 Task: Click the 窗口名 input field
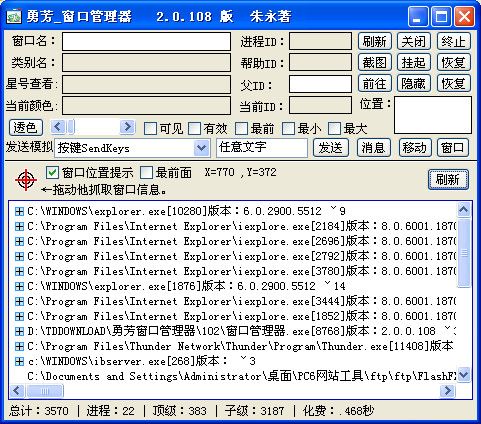click(x=146, y=41)
